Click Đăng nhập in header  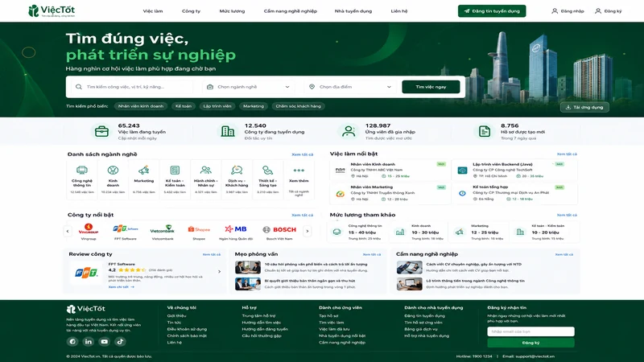pos(568,11)
